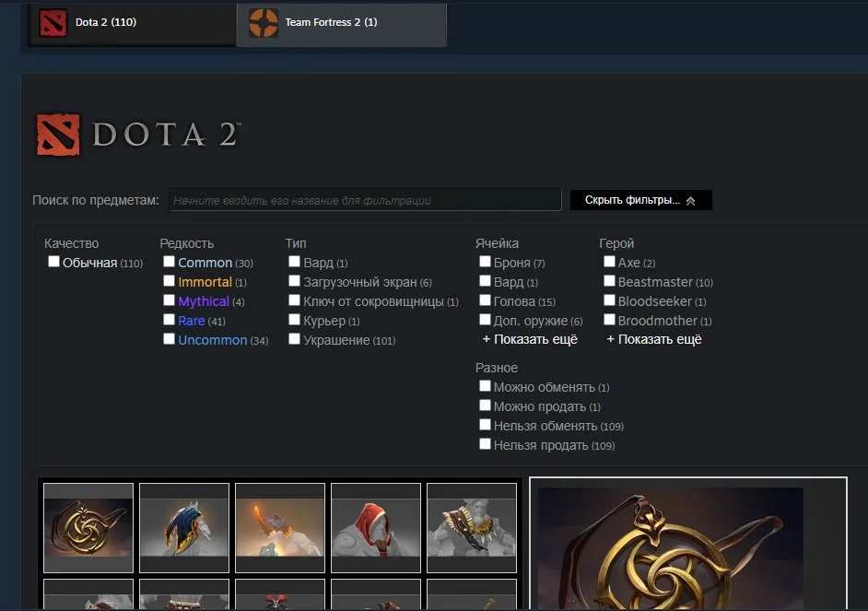The height and width of the screenshot is (611, 868).
Task: Switch to the Team Fortress 2 tab
Action: point(342,24)
